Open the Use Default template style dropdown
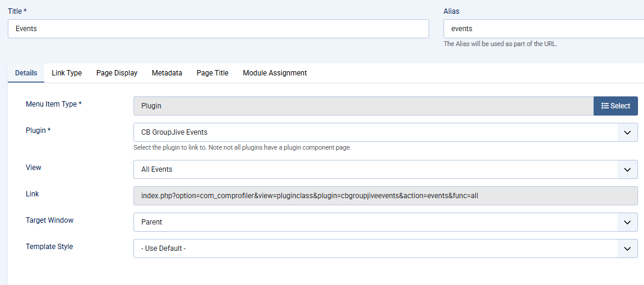Image resolution: width=644 pixels, height=285 pixels. [385, 248]
